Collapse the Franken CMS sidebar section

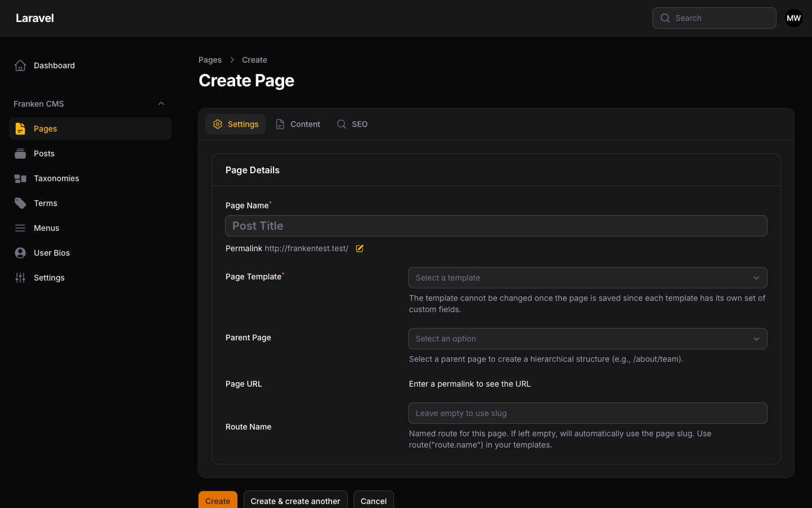point(161,103)
